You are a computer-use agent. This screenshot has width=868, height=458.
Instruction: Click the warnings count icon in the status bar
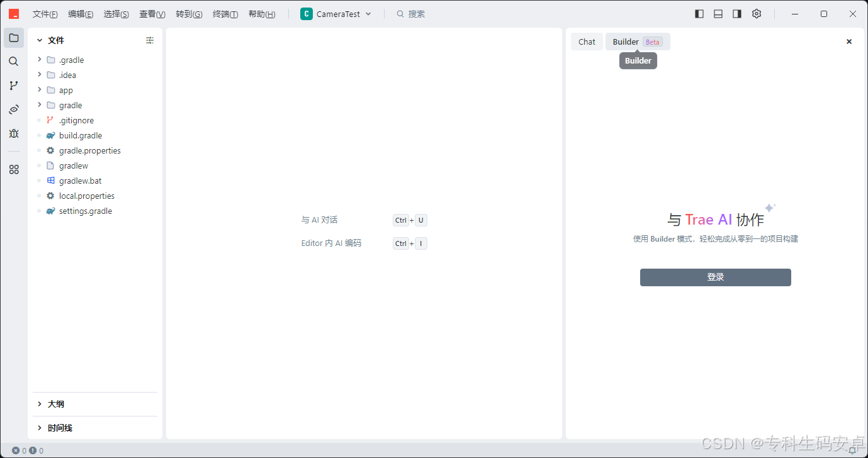coord(33,450)
